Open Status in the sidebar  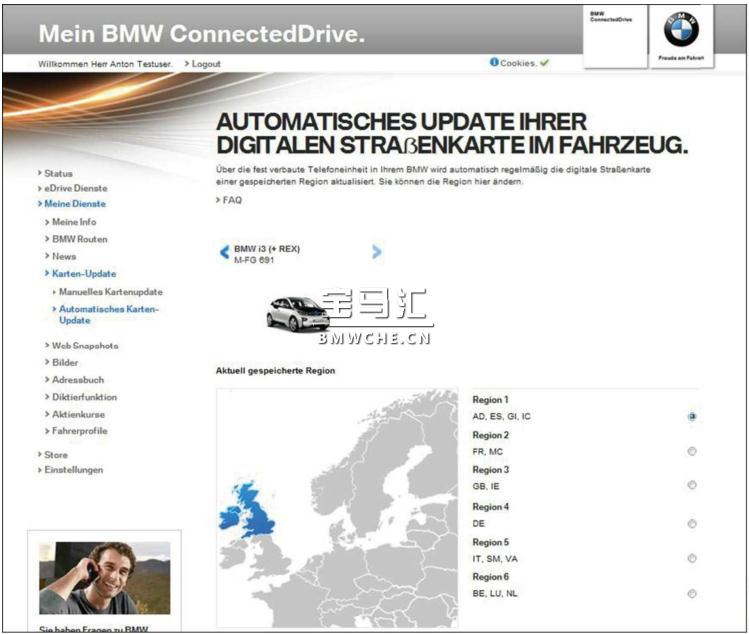[58, 173]
